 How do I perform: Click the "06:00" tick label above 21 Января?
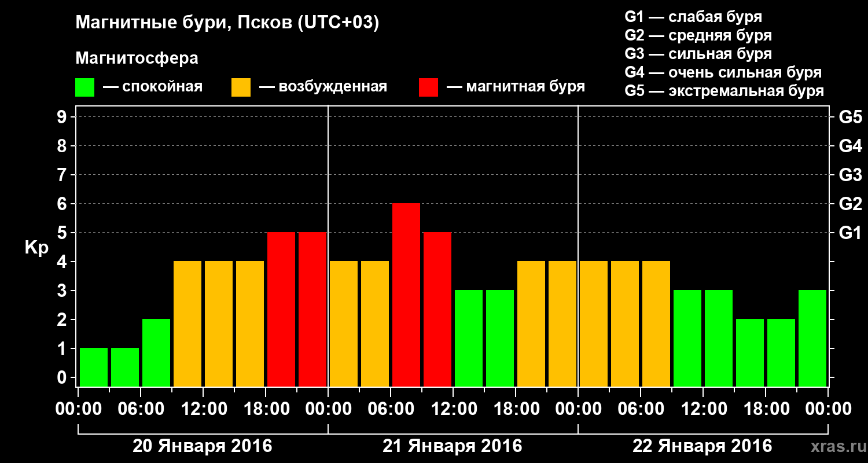pos(391,409)
